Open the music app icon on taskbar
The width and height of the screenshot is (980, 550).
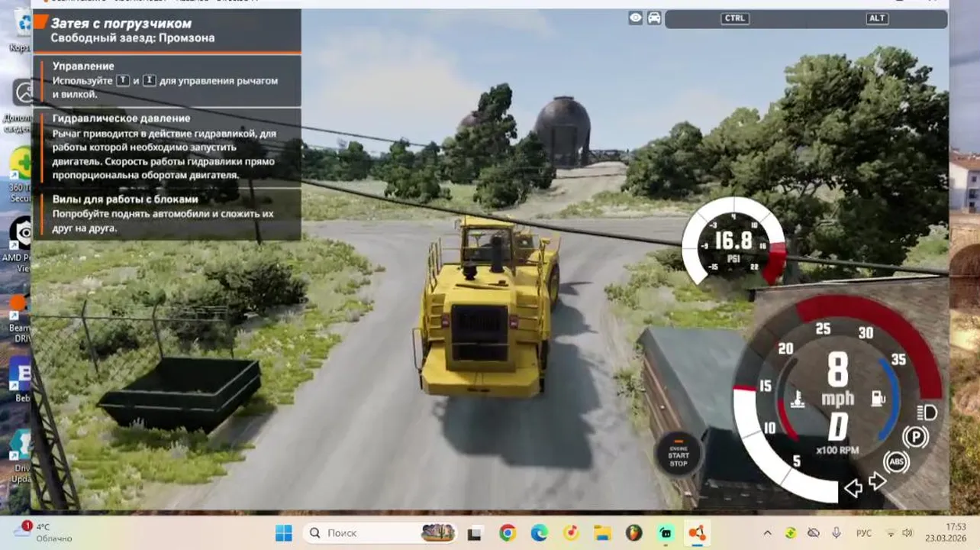(x=571, y=532)
